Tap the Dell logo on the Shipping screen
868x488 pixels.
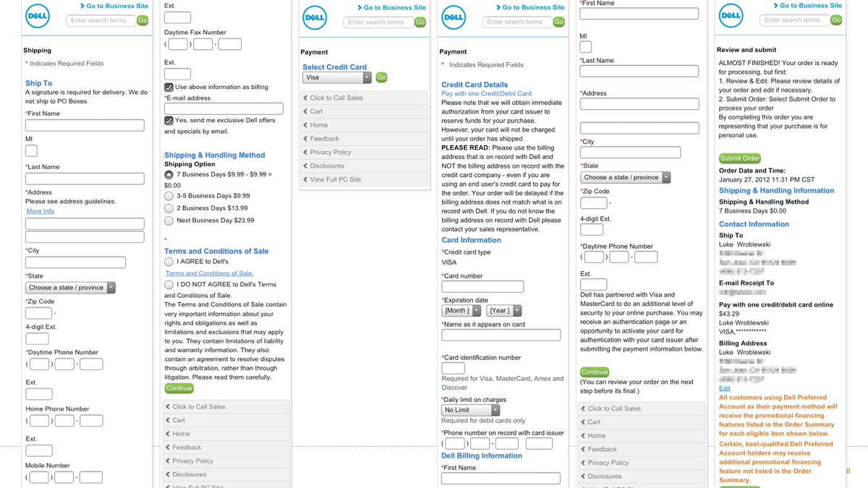tap(38, 16)
